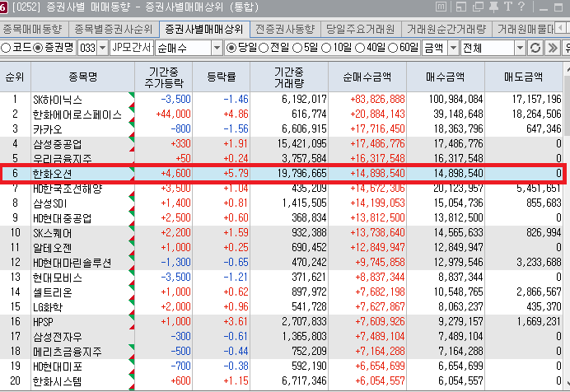570x392 pixels.
Task: Select the 코드 radio button
Action: point(6,48)
